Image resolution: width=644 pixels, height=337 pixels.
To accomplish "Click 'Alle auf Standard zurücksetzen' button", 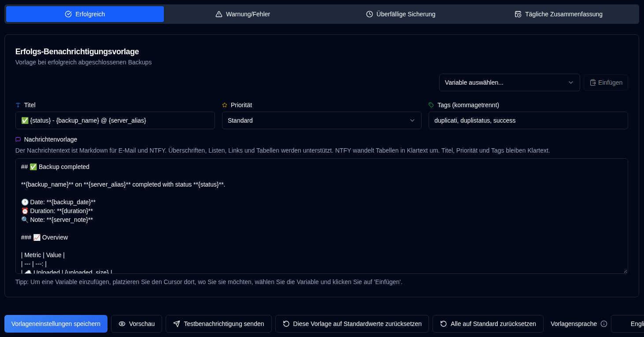I will 488,324.
